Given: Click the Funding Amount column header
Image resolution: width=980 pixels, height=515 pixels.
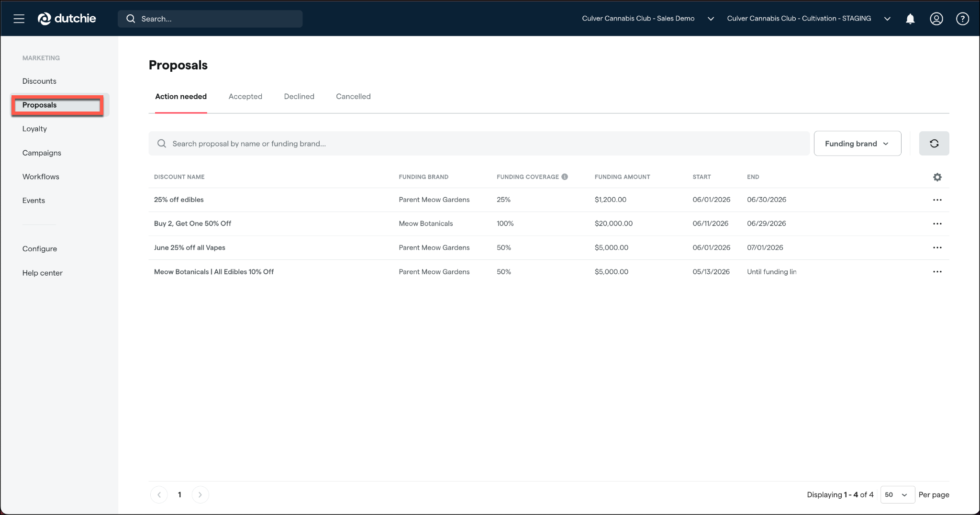Looking at the screenshot, I should 622,177.
